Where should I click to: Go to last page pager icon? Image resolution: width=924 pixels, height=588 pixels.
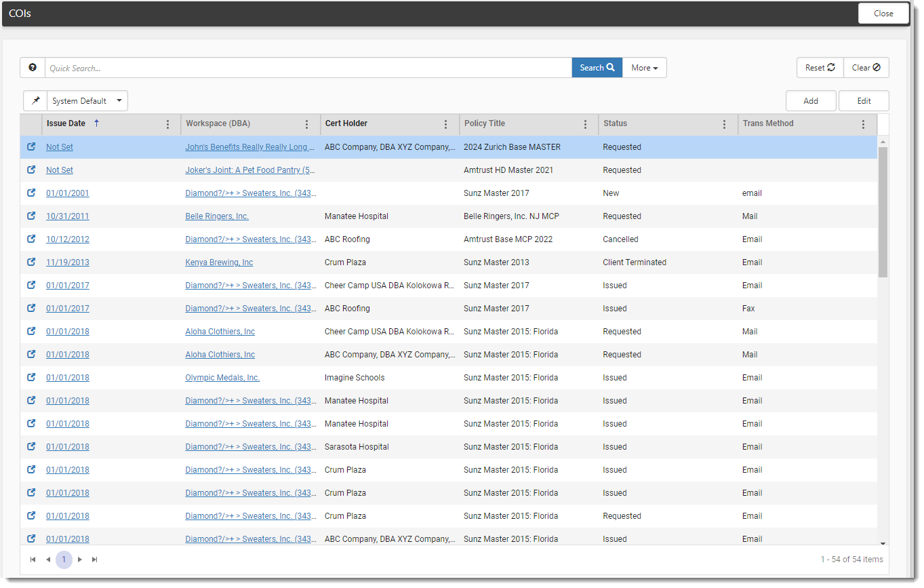tap(95, 560)
